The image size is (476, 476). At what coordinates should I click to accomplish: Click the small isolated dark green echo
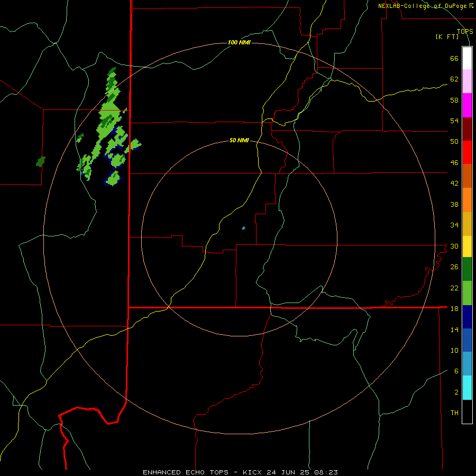[41, 161]
